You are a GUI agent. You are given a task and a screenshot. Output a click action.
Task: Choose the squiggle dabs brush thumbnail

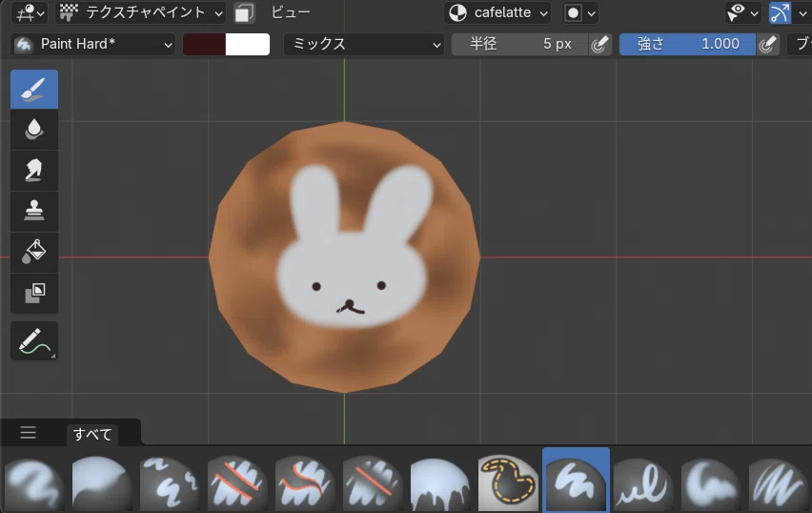point(170,484)
